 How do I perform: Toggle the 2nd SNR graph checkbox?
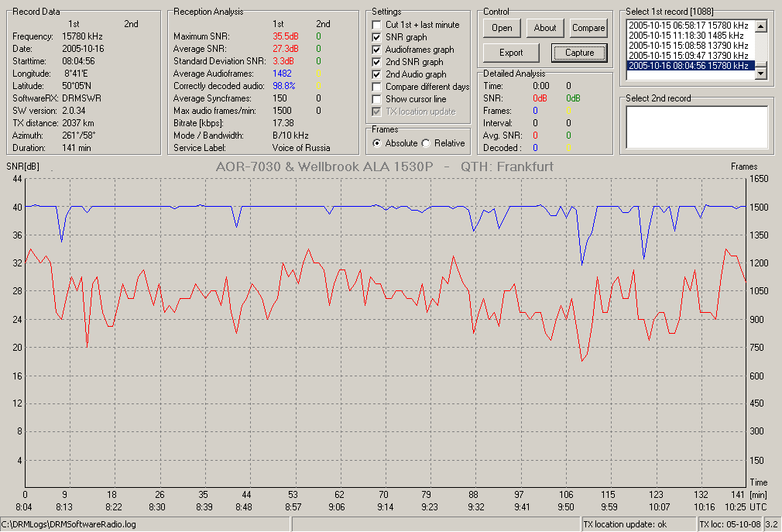(x=376, y=62)
